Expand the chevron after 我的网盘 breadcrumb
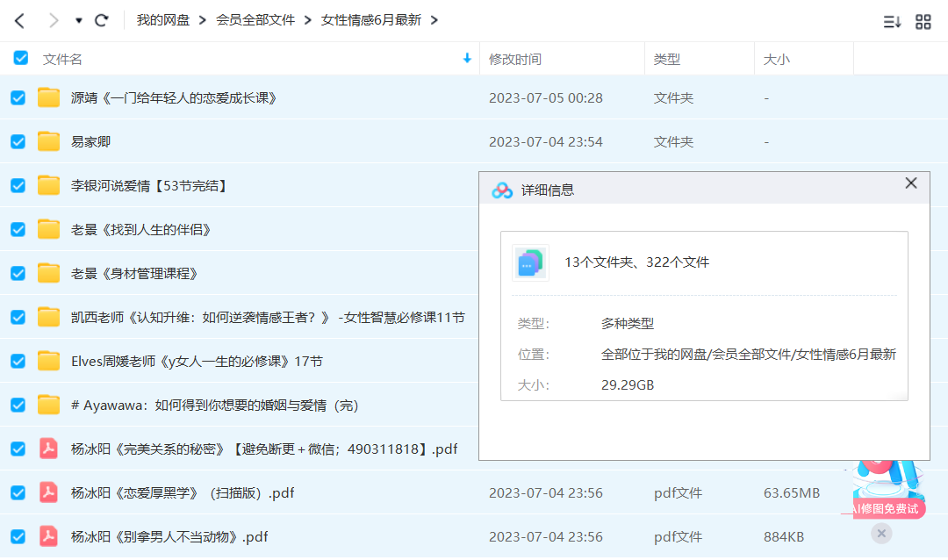 pos(202,20)
